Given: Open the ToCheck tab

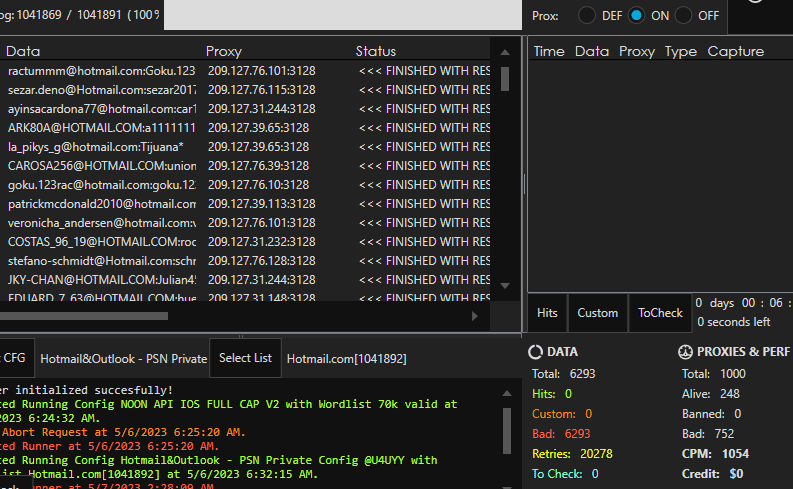Looking at the screenshot, I should click(660, 313).
